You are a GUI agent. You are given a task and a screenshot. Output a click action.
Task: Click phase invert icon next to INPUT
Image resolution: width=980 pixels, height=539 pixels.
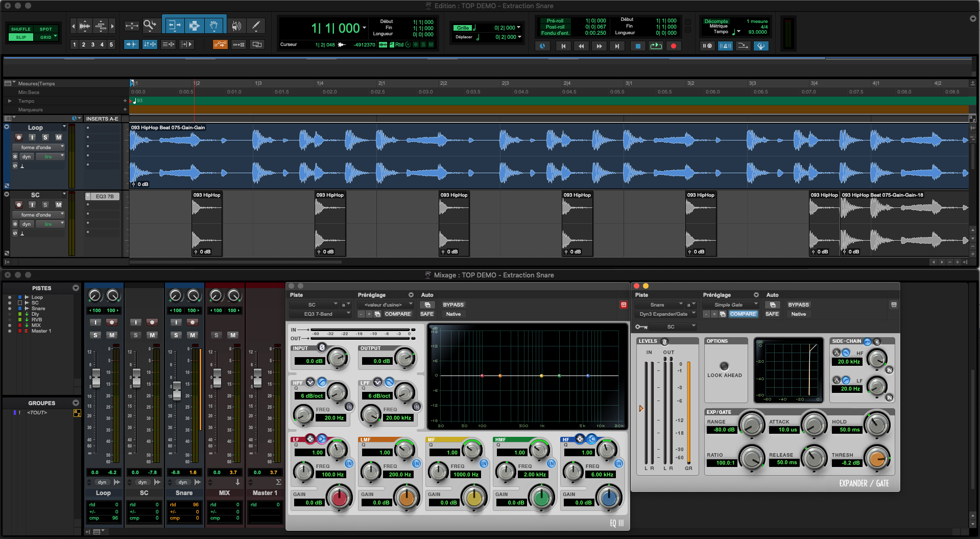(x=322, y=347)
